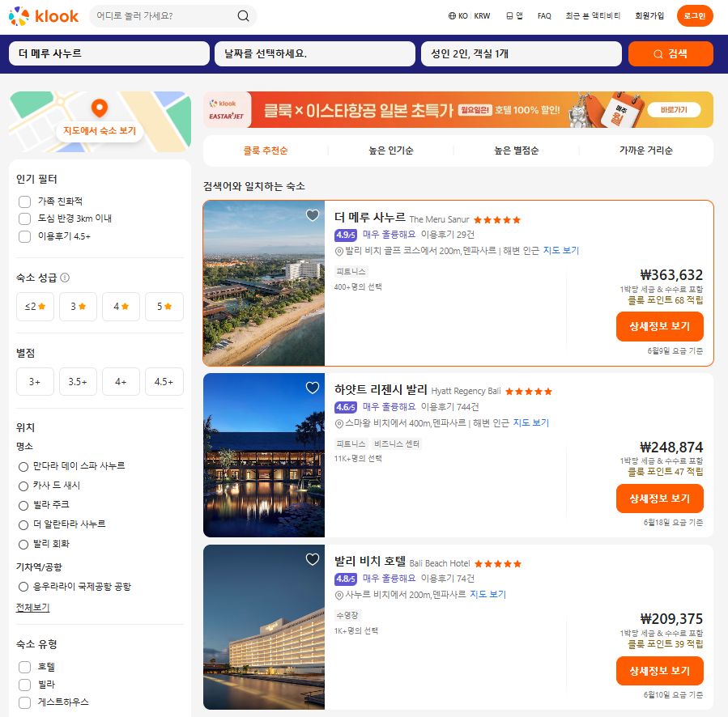
Task: Check the 빌라 accommodation type
Action: pos(24,685)
